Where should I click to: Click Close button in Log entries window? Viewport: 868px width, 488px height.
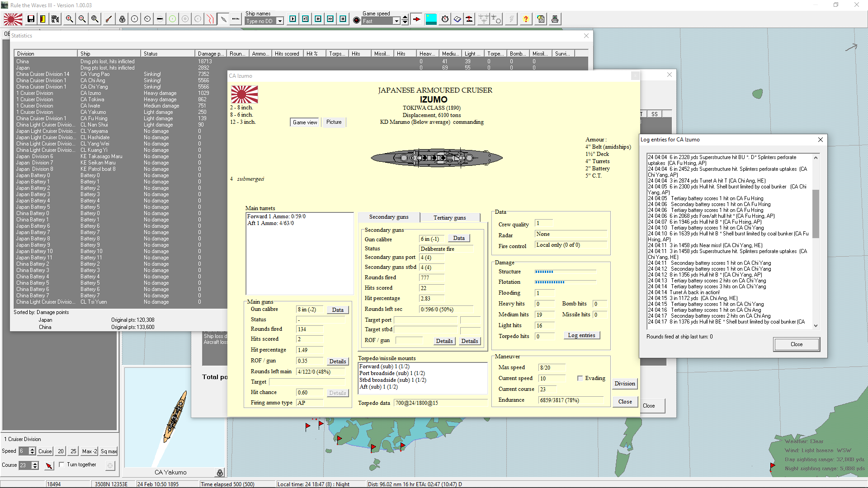click(797, 344)
